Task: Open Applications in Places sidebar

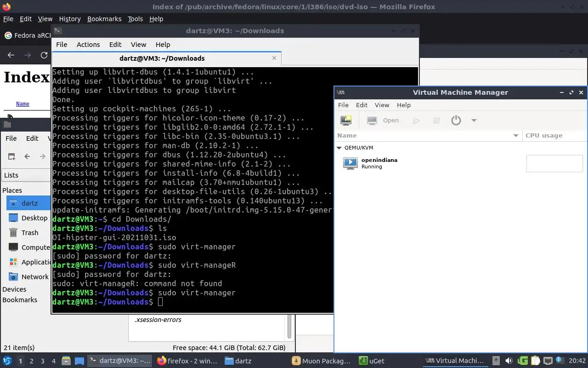Action: click(x=28, y=262)
